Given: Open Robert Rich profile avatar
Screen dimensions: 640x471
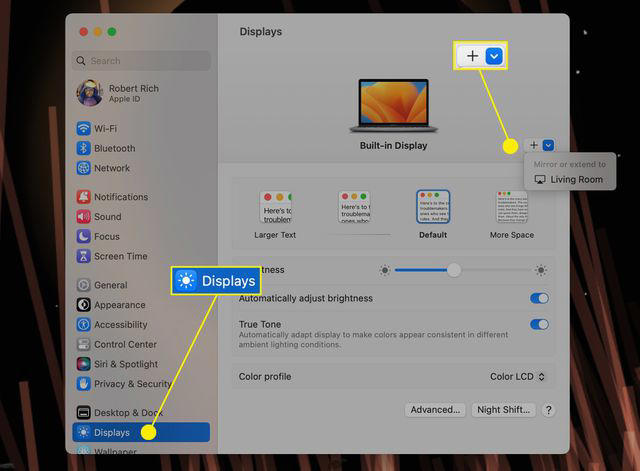Looking at the screenshot, I should (x=89, y=93).
